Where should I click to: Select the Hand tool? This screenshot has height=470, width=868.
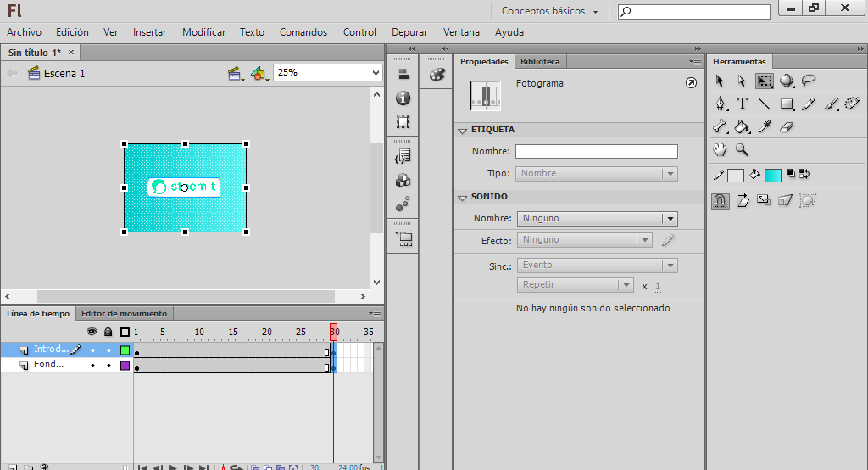pos(720,149)
